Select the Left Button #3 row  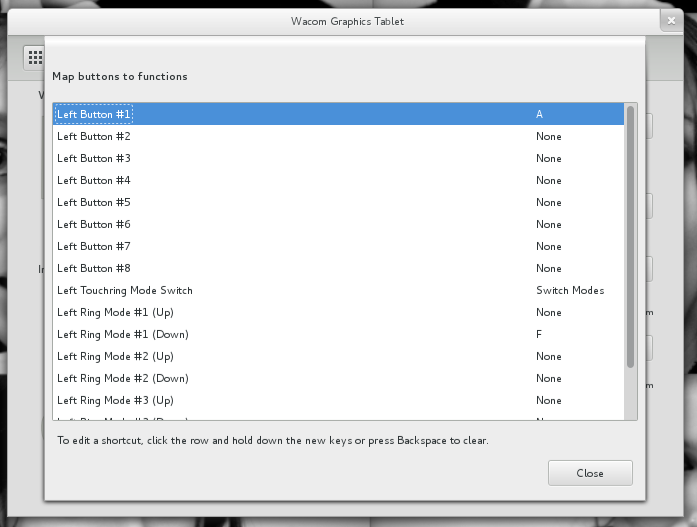(338, 158)
